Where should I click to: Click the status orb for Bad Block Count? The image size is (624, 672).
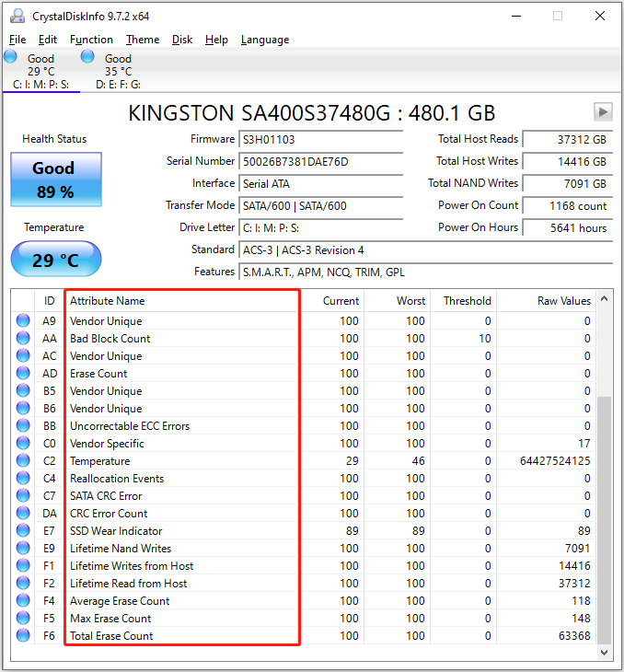pos(23,338)
